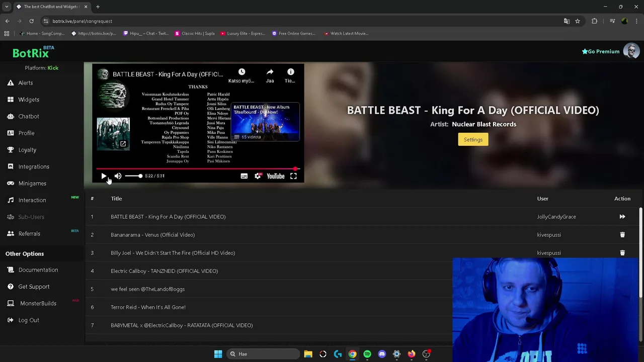644x362 pixels.
Task: Open Windows Start menu
Action: 218,354
